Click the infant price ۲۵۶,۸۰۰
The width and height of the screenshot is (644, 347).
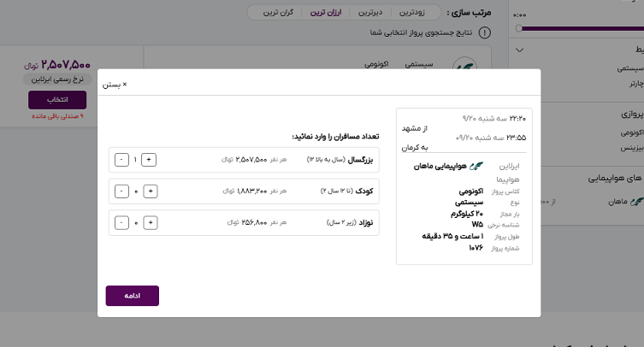click(x=254, y=222)
